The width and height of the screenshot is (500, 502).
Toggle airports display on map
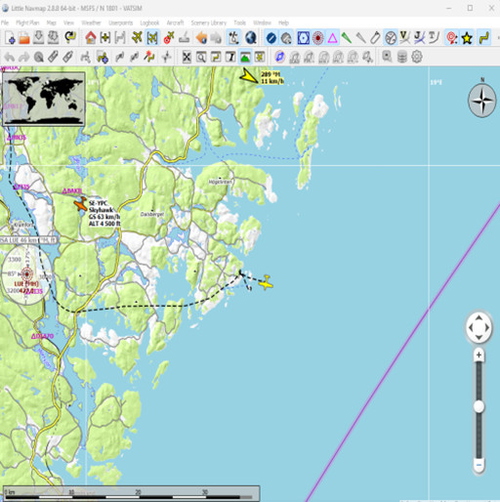pos(271,38)
